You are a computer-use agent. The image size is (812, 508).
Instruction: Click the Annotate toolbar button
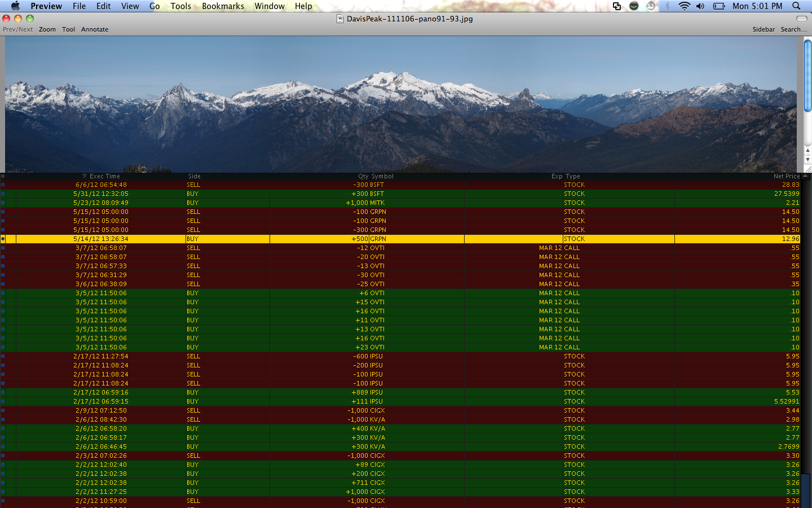tap(95, 29)
